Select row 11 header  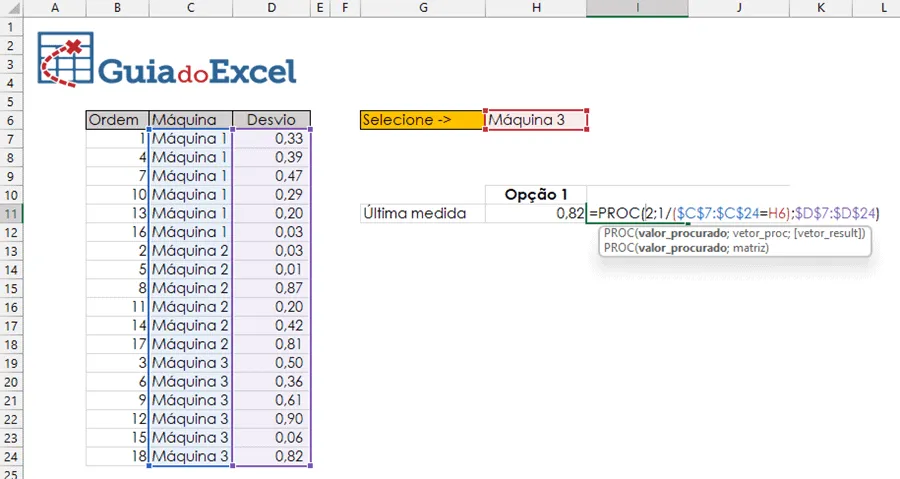click(x=11, y=214)
